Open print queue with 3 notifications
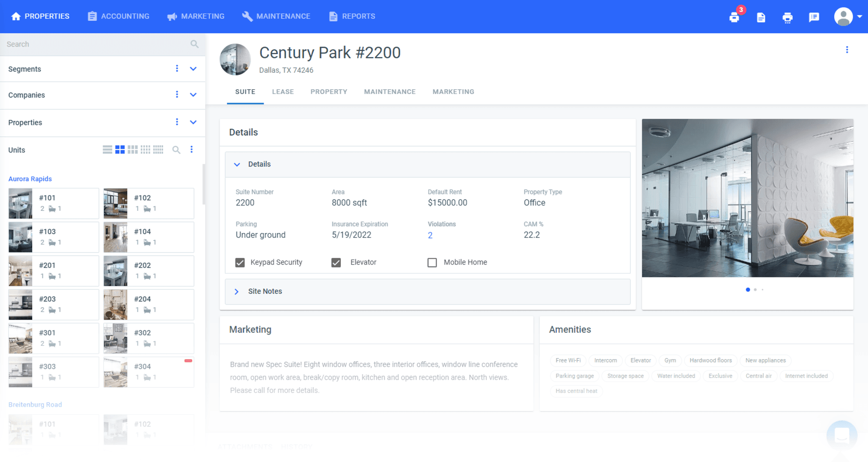The width and height of the screenshot is (868, 462). [734, 17]
